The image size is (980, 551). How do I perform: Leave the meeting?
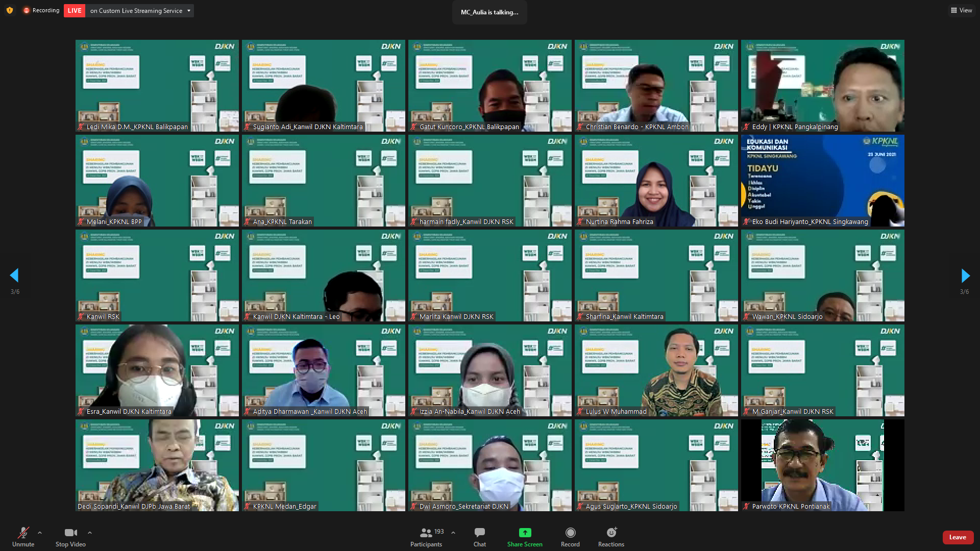tap(957, 537)
